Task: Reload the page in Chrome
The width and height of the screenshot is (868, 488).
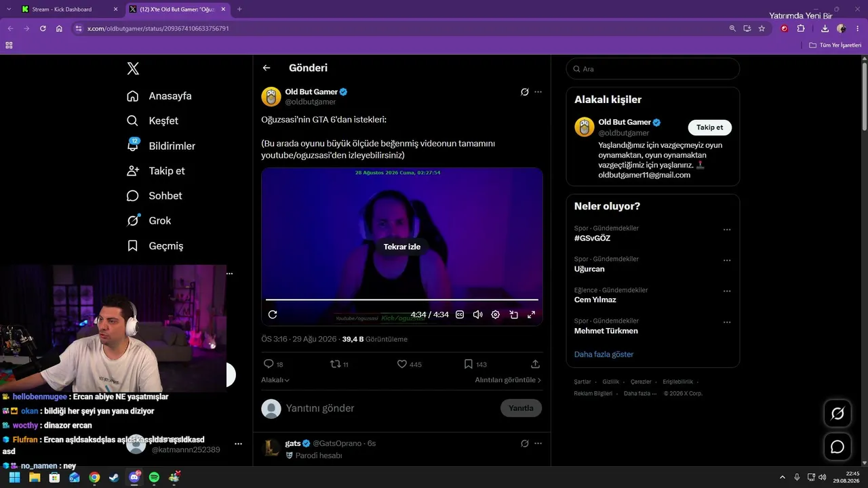Action: click(x=43, y=28)
